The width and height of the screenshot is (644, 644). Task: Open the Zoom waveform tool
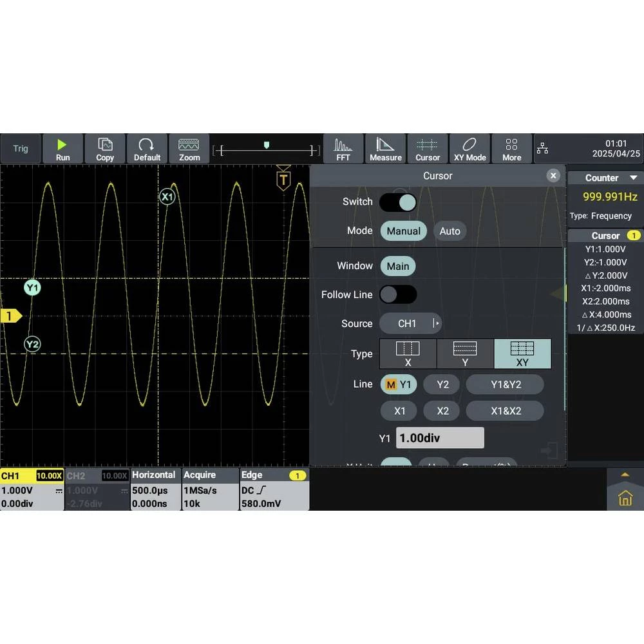coord(189,149)
